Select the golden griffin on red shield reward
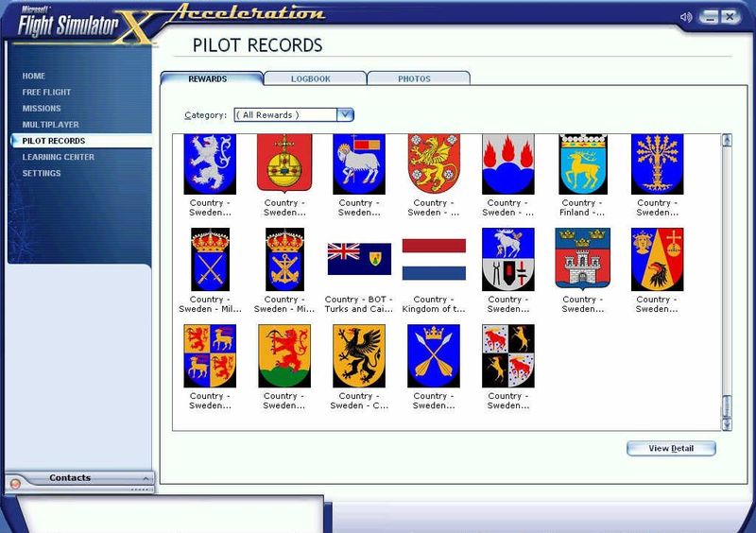Image resolution: width=756 pixels, height=533 pixels. (434, 164)
